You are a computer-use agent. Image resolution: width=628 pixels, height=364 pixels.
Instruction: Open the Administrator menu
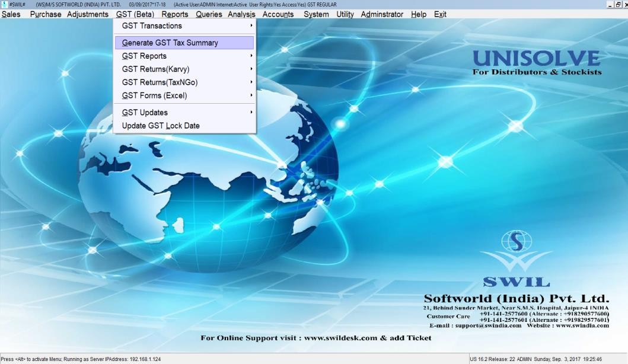tap(382, 14)
